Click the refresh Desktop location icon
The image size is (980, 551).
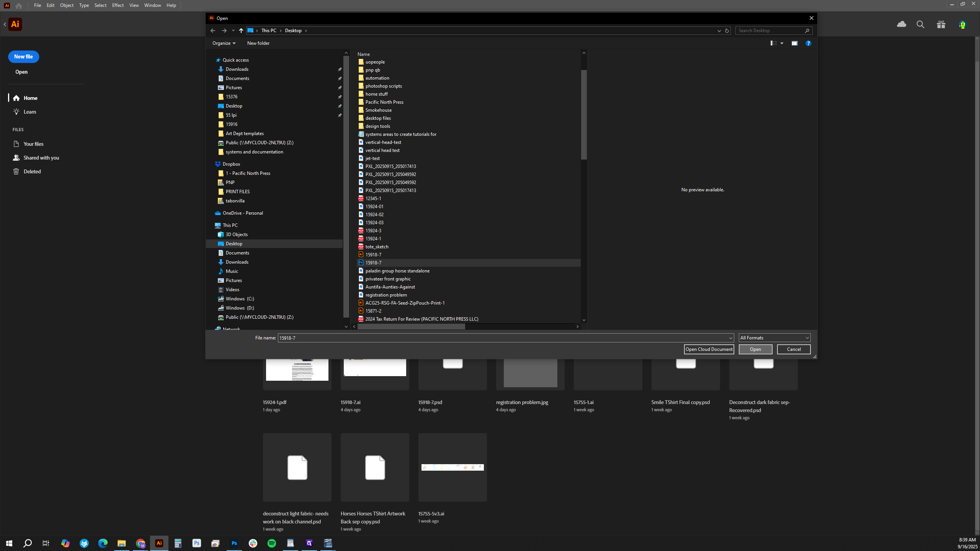727,31
